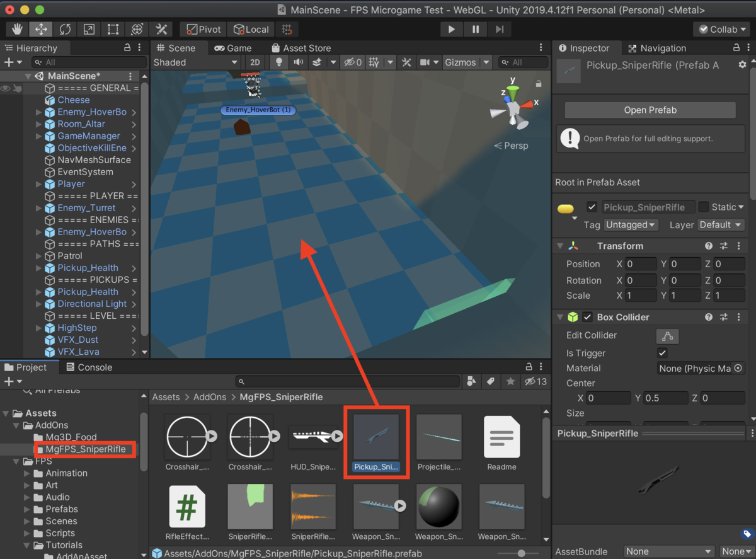Image resolution: width=756 pixels, height=559 pixels.
Task: Select the Rotate tool
Action: 66,29
